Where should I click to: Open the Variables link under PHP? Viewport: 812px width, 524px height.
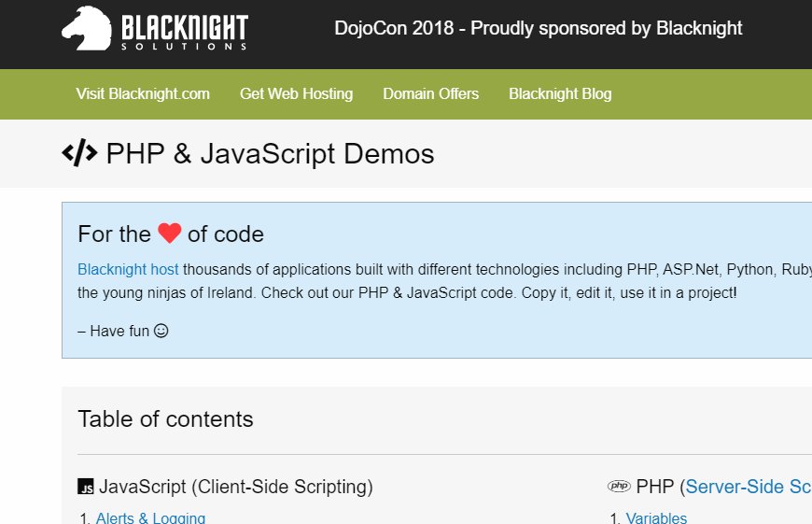[656, 517]
